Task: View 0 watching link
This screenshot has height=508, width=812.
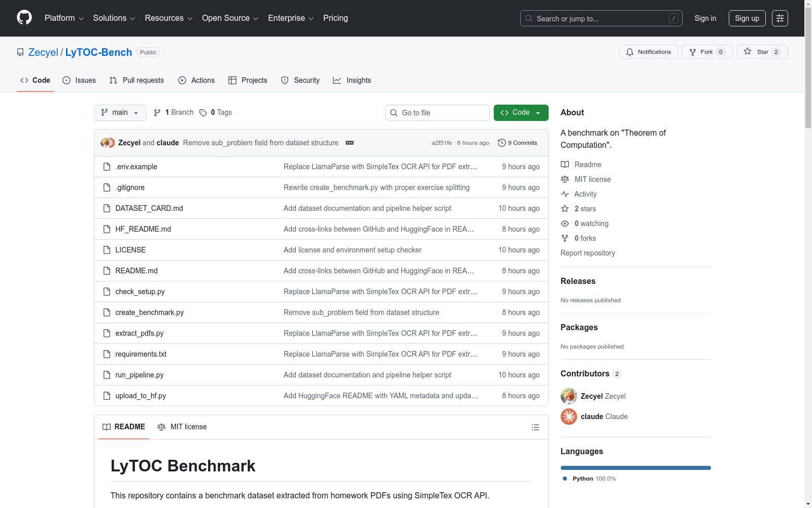Action: (x=585, y=224)
